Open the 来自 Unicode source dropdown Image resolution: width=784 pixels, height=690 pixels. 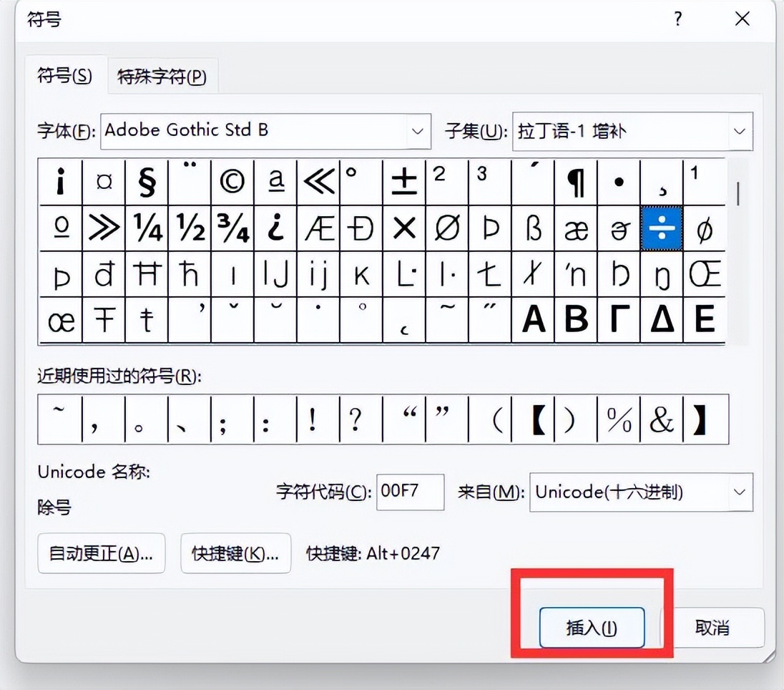(x=740, y=492)
